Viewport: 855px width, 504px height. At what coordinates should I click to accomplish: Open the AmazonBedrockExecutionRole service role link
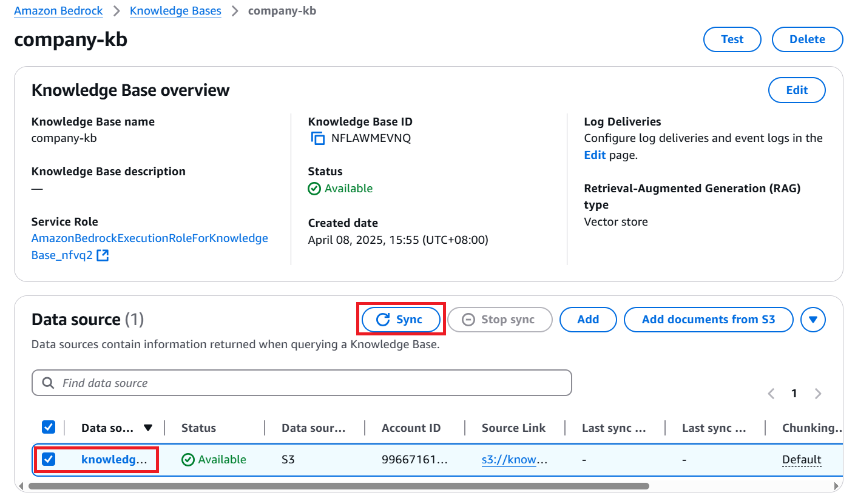click(x=149, y=247)
